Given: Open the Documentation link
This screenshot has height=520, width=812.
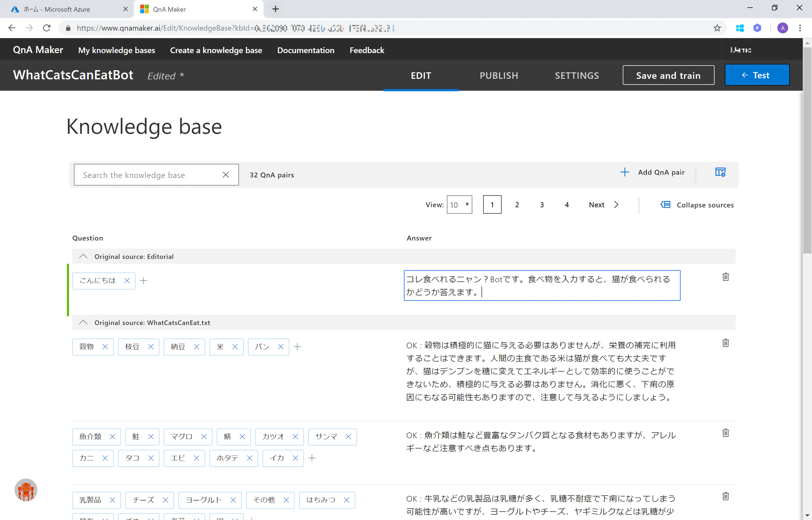Looking at the screenshot, I should click(x=306, y=50).
